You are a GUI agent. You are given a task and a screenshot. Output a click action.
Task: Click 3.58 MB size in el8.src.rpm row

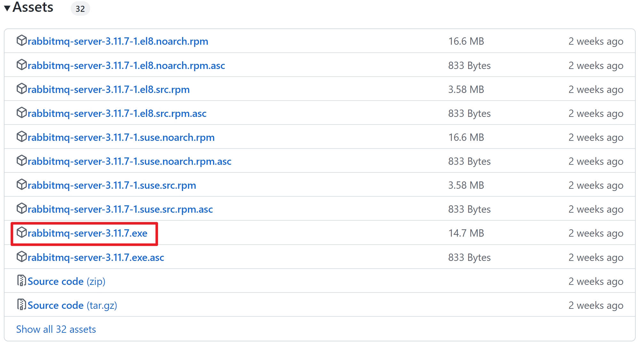tap(466, 89)
